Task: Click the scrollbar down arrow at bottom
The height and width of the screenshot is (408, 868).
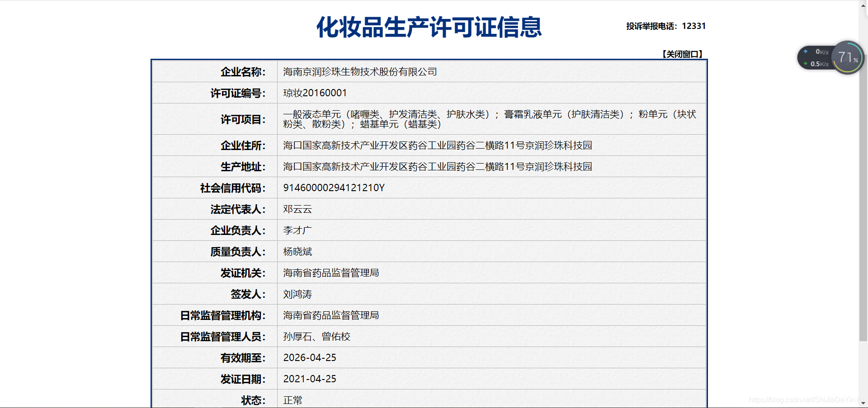Action: [x=863, y=403]
